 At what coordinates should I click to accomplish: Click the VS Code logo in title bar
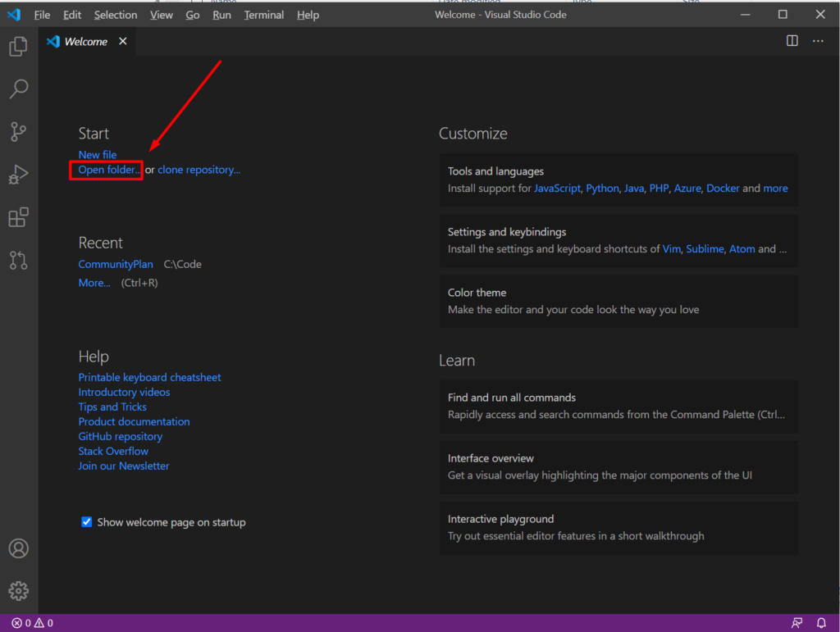[14, 15]
